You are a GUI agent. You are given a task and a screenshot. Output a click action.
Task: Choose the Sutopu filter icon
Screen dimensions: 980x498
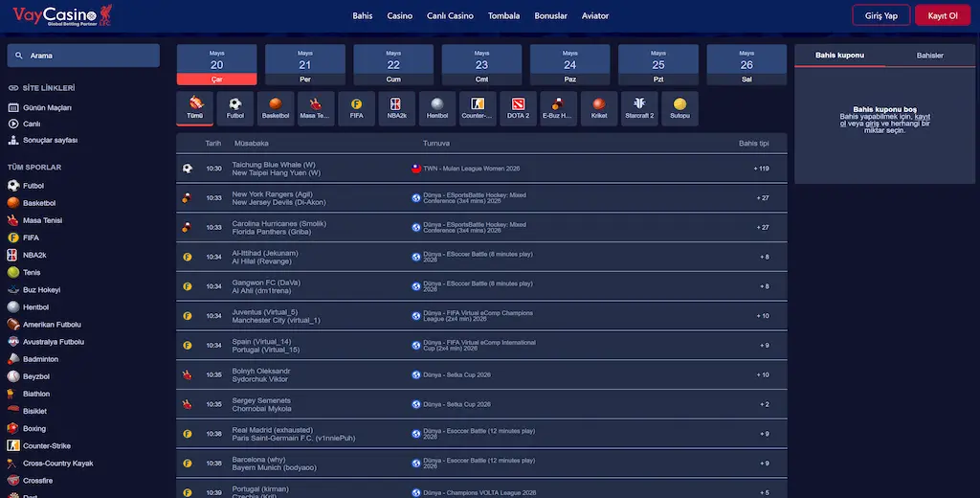pyautogui.click(x=679, y=108)
